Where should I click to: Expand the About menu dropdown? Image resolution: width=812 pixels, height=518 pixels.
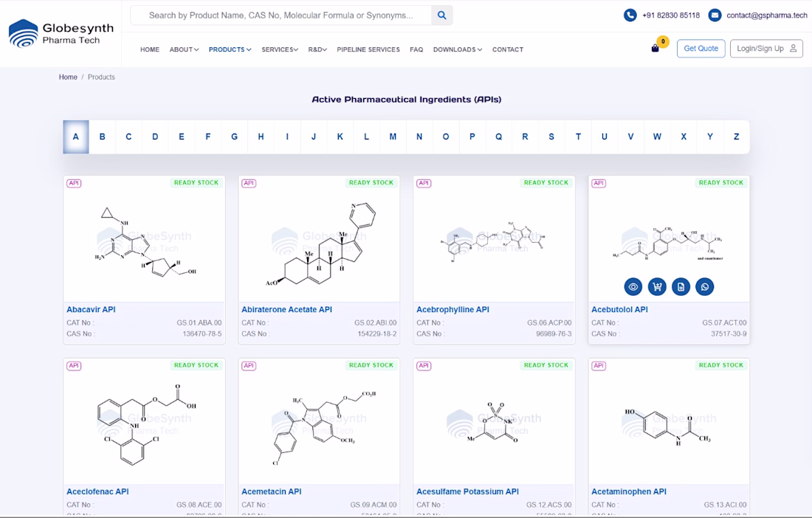click(184, 49)
